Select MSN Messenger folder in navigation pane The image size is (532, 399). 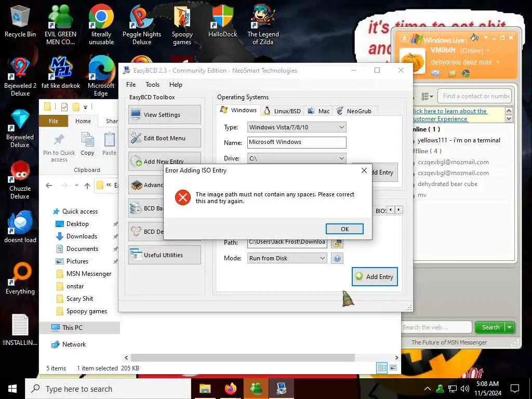click(84, 274)
